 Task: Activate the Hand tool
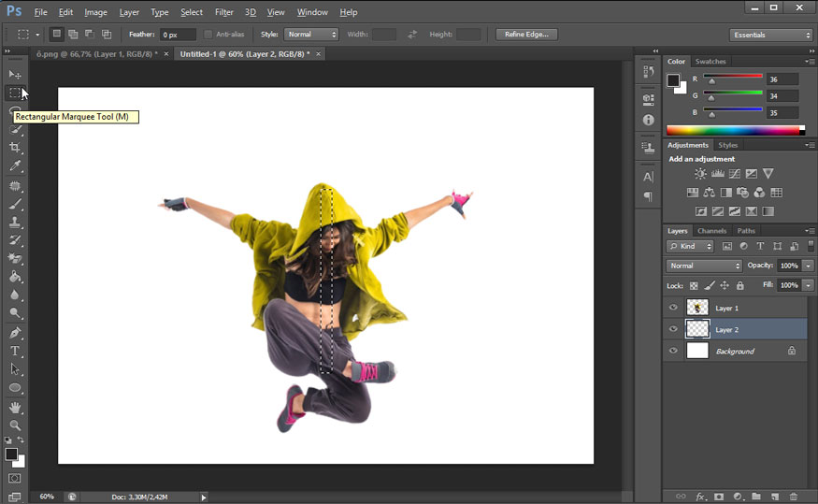(15, 407)
